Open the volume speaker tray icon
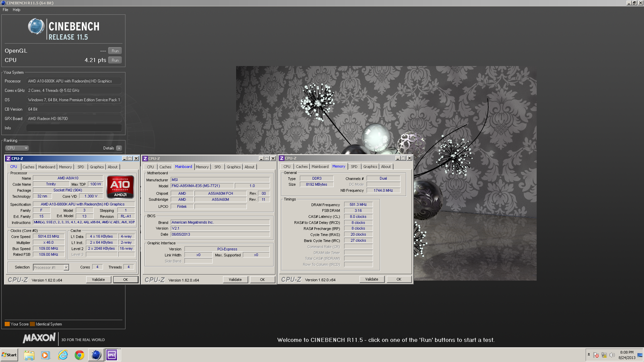This screenshot has width=644, height=362. pos(612,355)
